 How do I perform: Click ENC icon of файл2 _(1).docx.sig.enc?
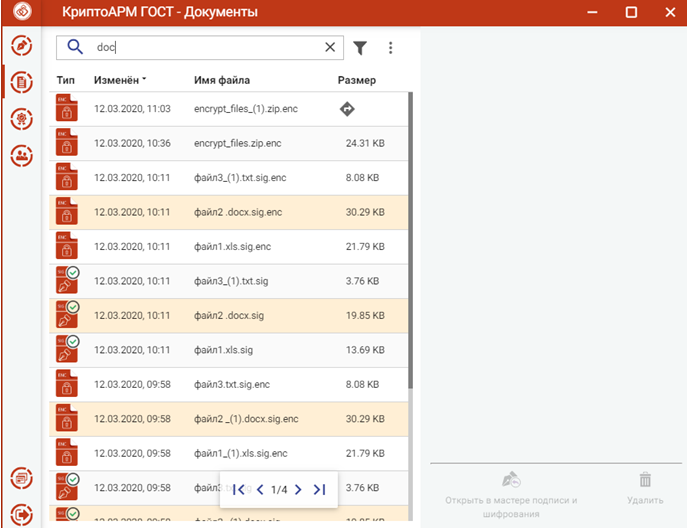click(x=67, y=418)
